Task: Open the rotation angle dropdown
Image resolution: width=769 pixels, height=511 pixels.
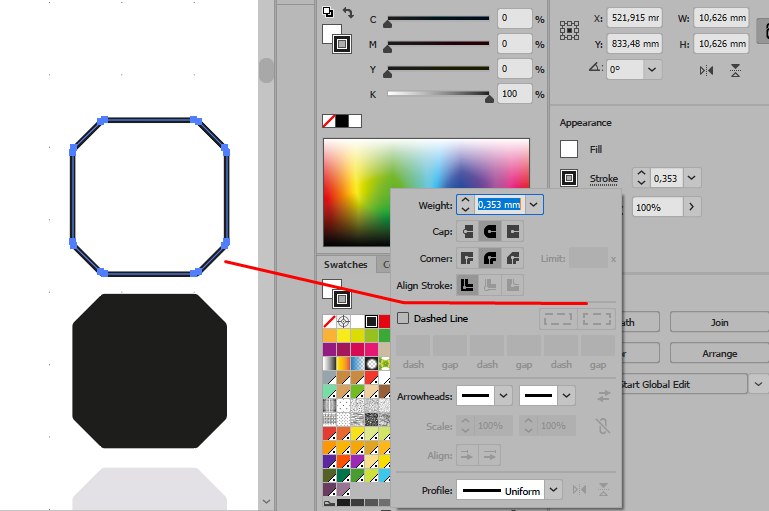Action: 652,70
